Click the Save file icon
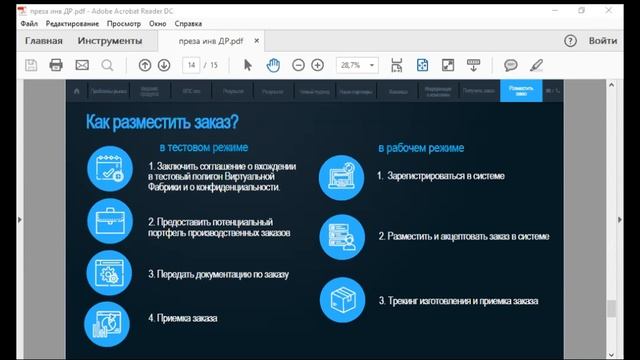Viewport: 640px width, 360px height. click(31, 65)
